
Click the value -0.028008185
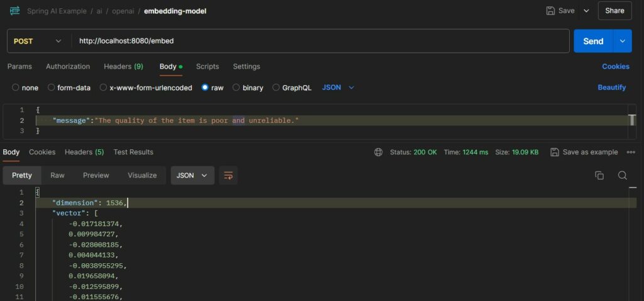[96, 245]
